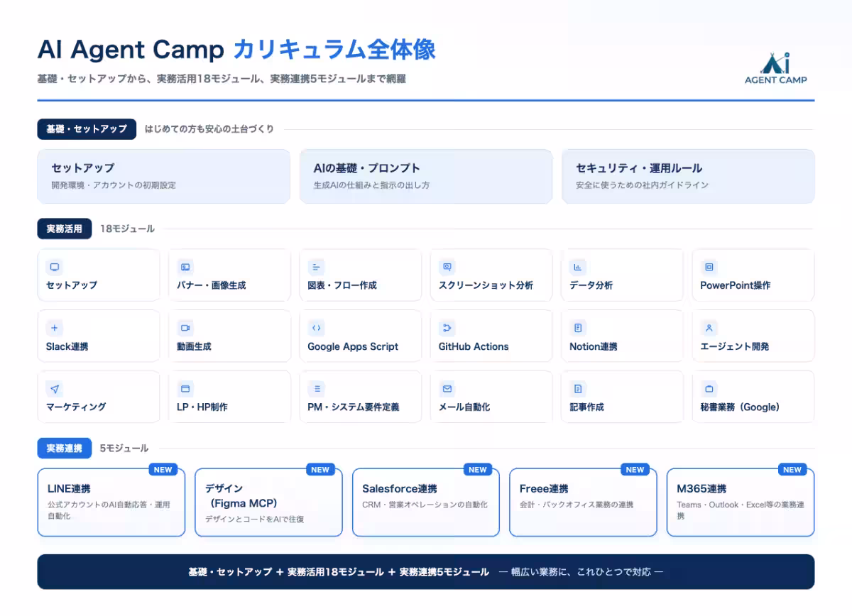Click the NEW badge on LINE連携
Image resolution: width=852 pixels, height=616 pixels.
pyautogui.click(x=163, y=470)
